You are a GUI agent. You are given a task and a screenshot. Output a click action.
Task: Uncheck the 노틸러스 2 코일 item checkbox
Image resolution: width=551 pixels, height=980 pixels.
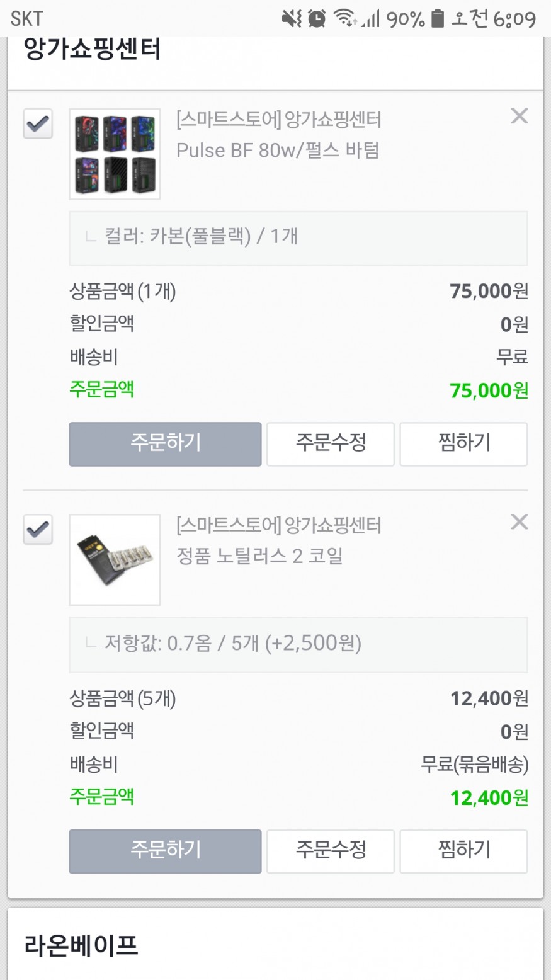click(38, 529)
